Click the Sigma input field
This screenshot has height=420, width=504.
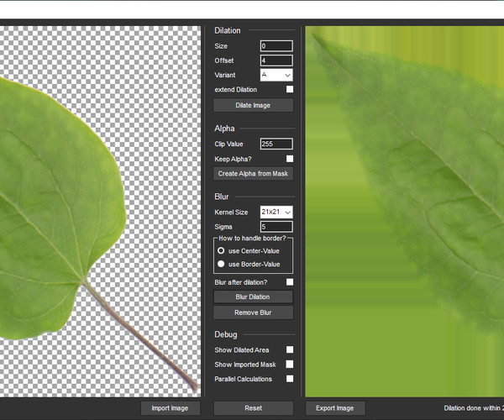tap(276, 227)
